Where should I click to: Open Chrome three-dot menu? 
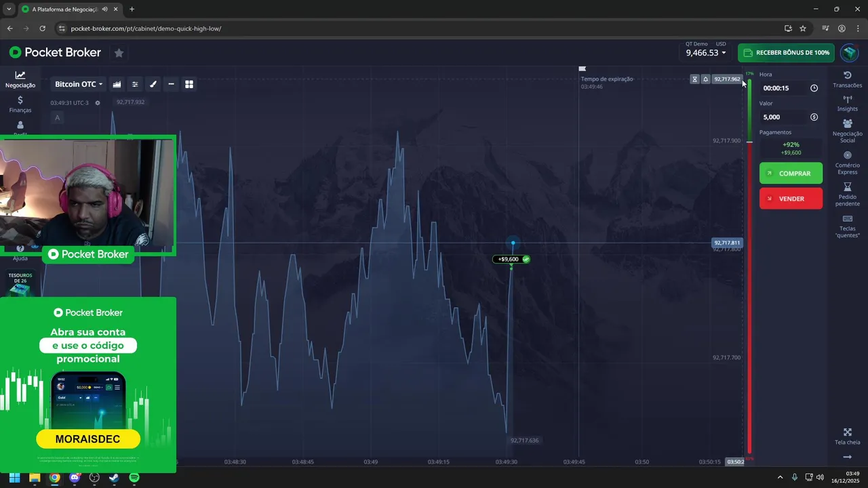point(858,28)
